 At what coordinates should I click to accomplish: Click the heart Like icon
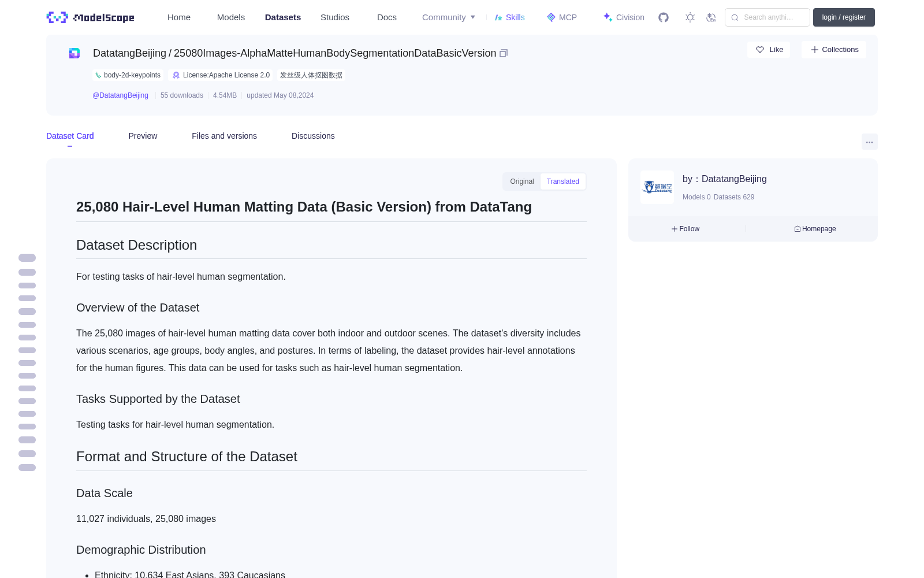tap(760, 50)
